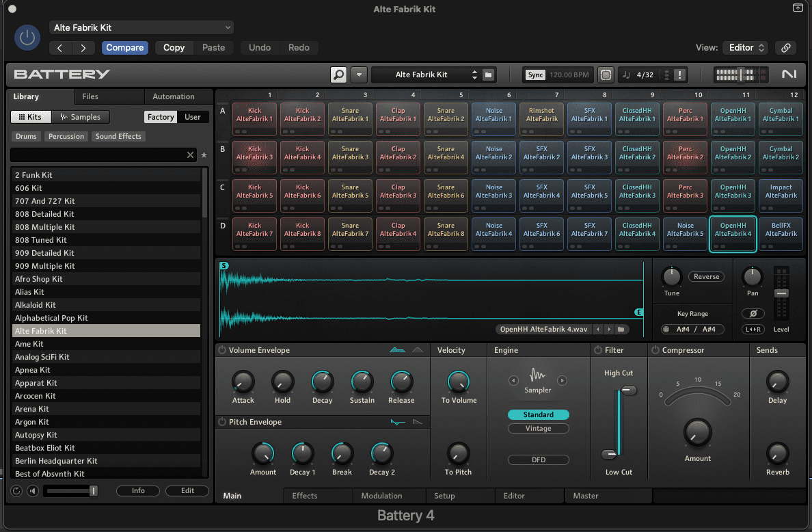Enable the DFD mode
812x532 pixels.
pos(538,460)
